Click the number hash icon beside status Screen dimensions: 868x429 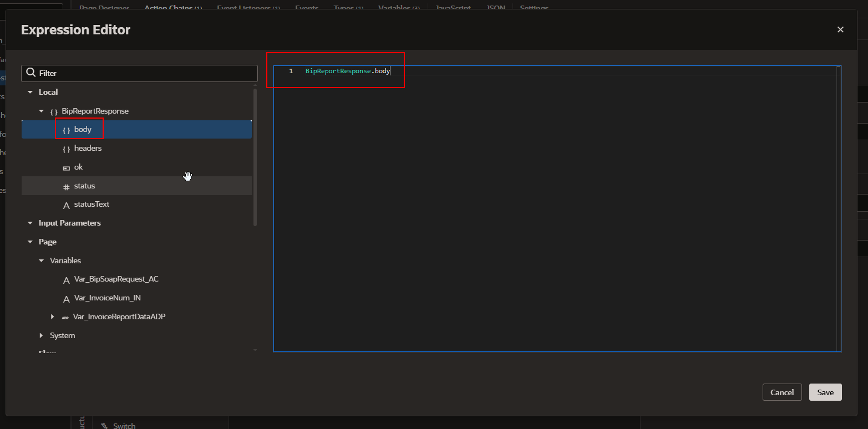point(67,187)
